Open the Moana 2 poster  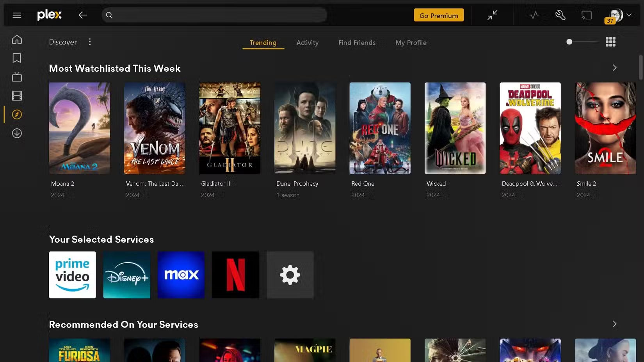click(79, 128)
